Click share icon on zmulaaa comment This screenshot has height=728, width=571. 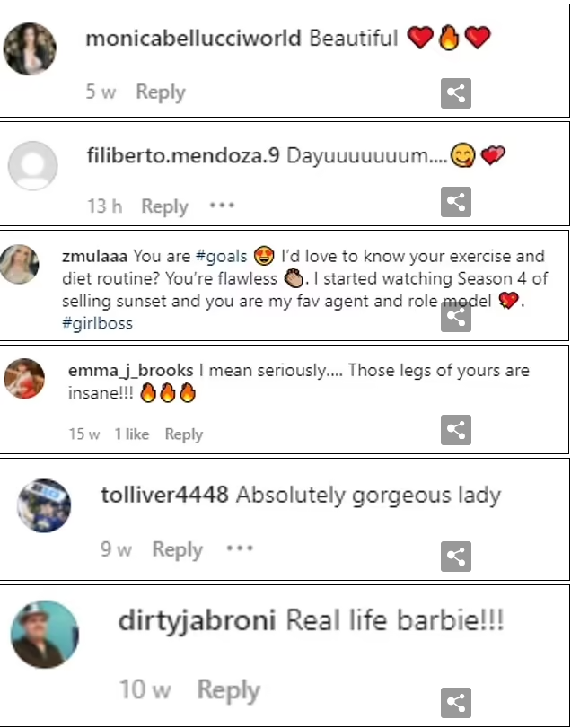[456, 317]
